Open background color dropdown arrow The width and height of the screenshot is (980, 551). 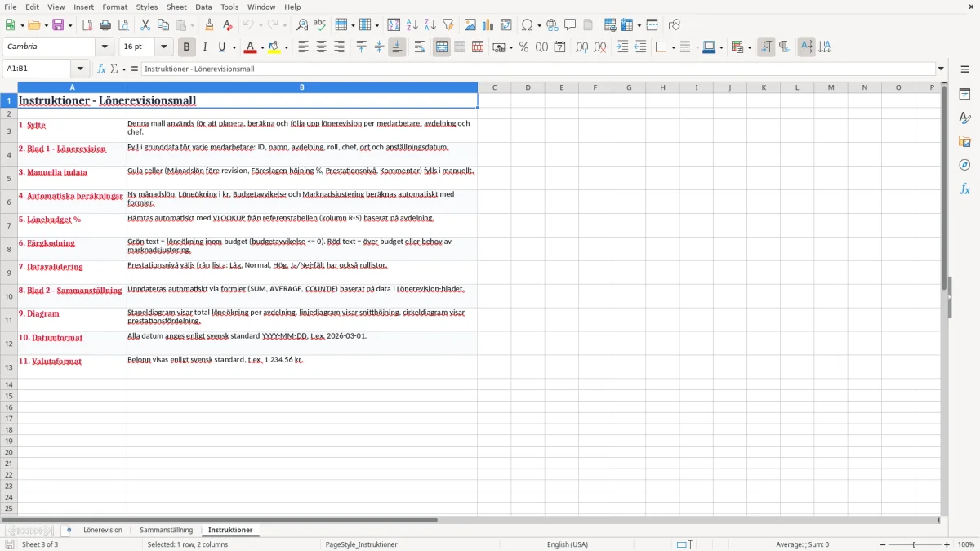click(286, 47)
